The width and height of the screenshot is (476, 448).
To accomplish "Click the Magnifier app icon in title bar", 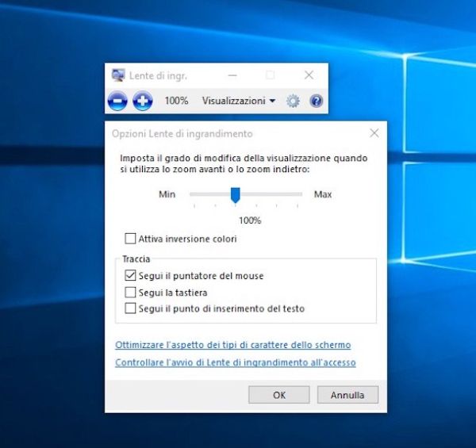I will [x=118, y=75].
